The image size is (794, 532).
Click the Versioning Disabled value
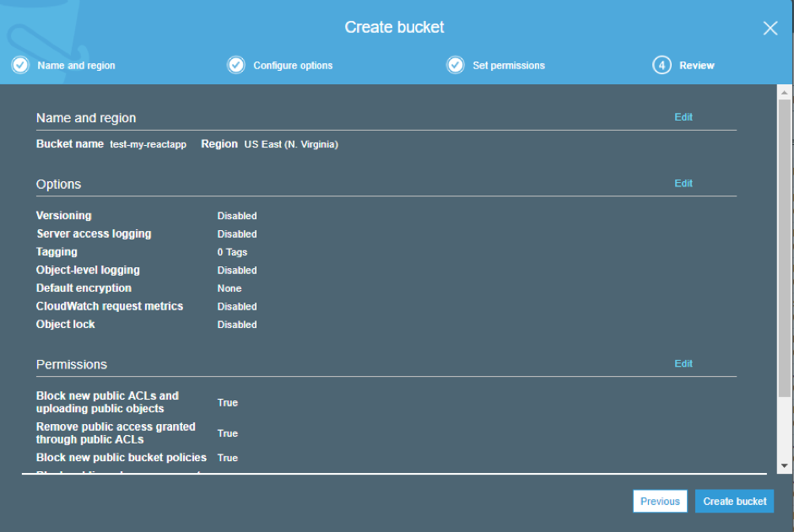(x=236, y=216)
